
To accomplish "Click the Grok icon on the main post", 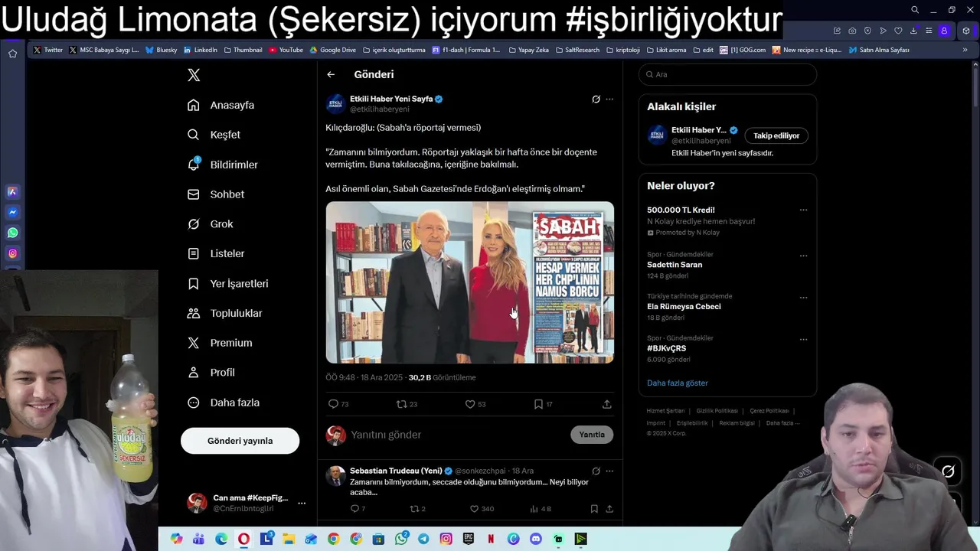I will coord(596,99).
